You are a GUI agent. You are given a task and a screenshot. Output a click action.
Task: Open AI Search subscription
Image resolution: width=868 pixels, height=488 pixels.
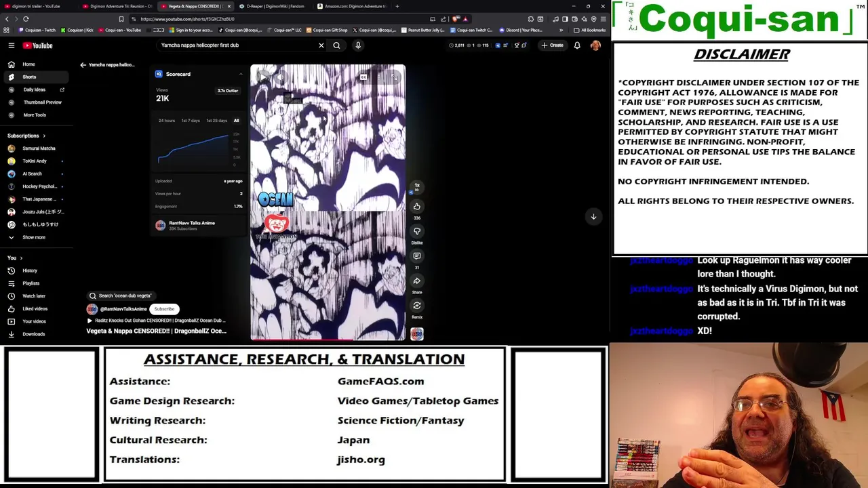click(x=37, y=174)
